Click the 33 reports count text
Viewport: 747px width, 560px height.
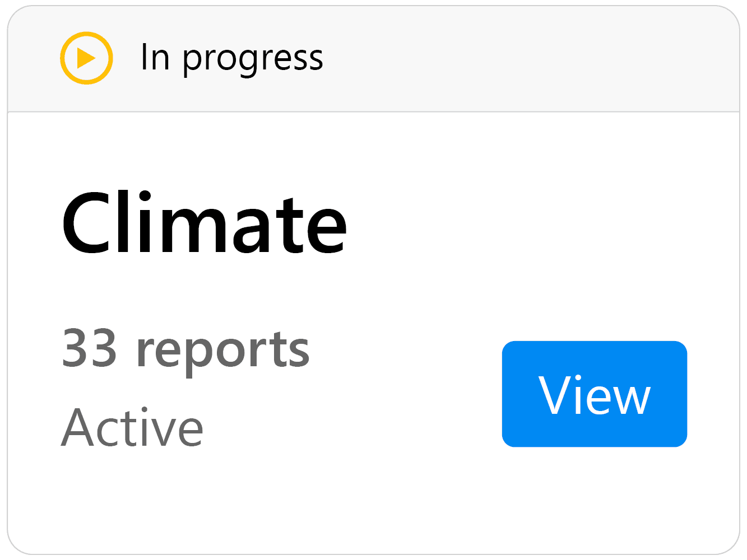[185, 349]
